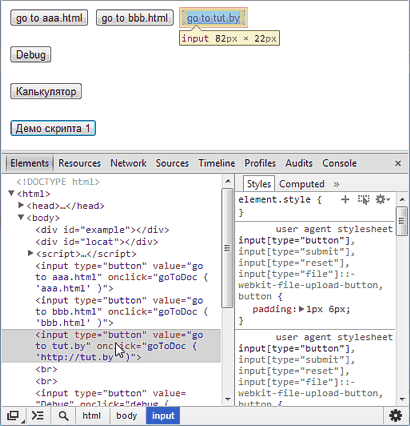410x426 pixels.
Task: Expand the script node
Action: tap(30, 253)
